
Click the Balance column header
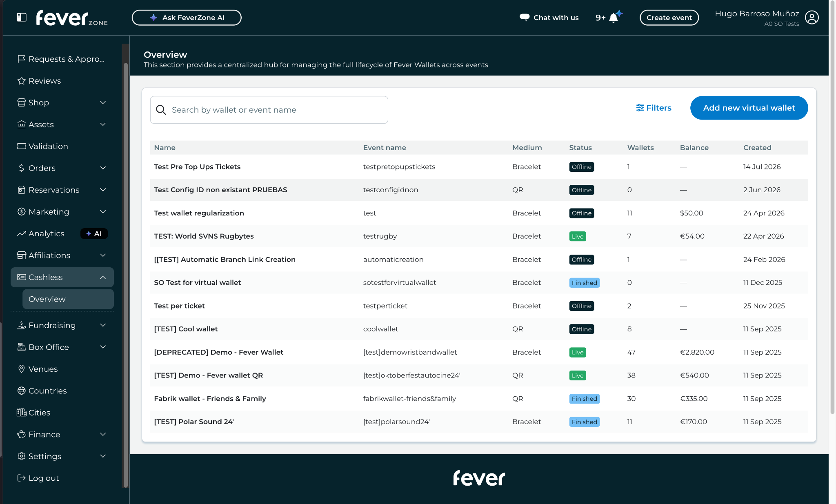(x=694, y=148)
